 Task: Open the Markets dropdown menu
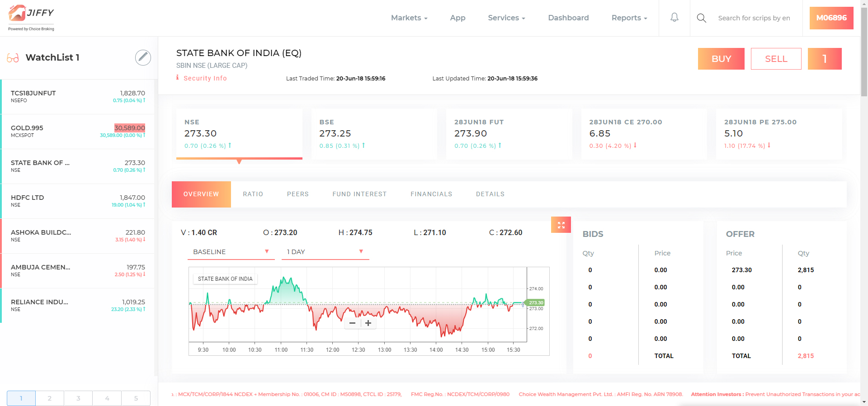pyautogui.click(x=409, y=18)
